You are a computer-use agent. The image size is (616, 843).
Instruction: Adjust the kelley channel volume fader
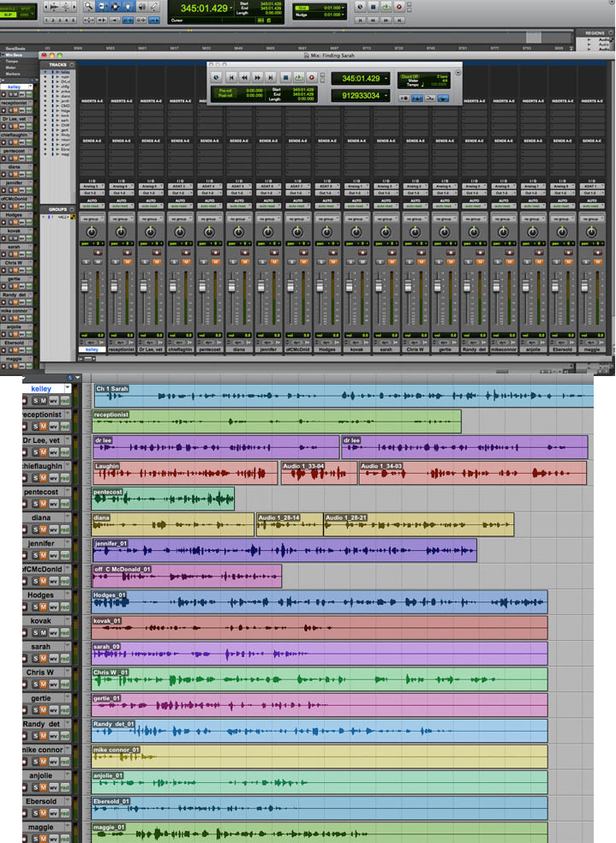click(x=85, y=285)
